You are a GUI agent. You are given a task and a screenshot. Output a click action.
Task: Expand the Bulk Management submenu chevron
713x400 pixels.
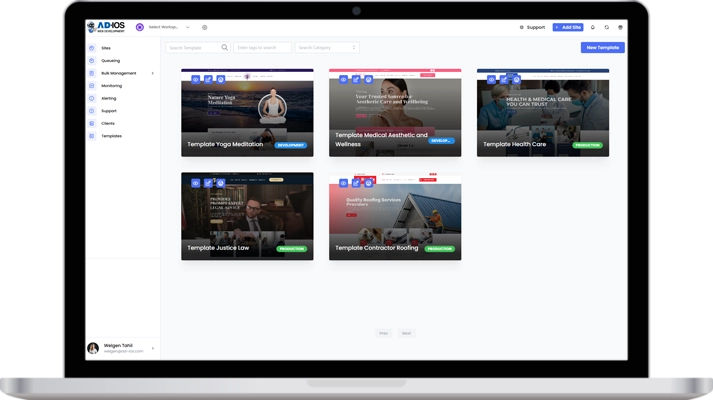pos(152,73)
